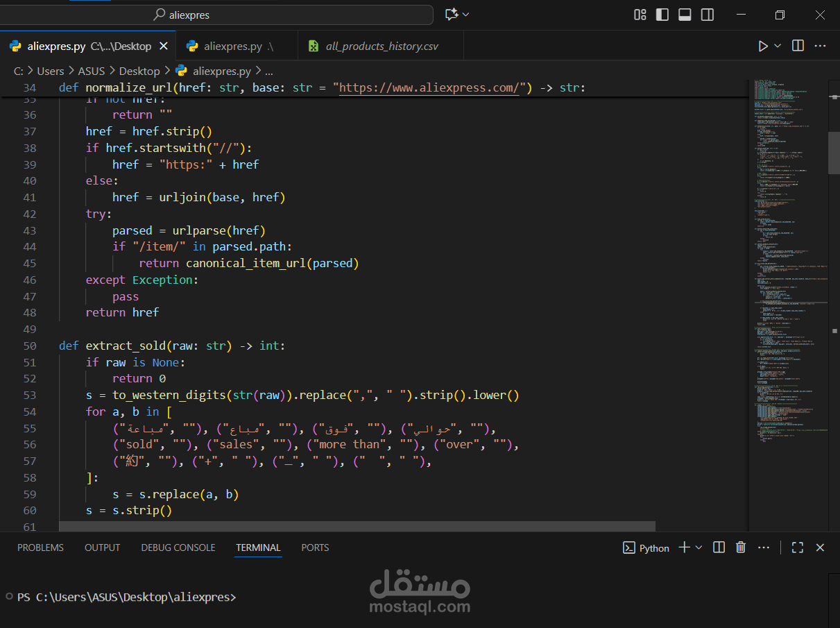840x628 pixels.
Task: Click the editor horizontal scrollbar
Action: click(357, 527)
